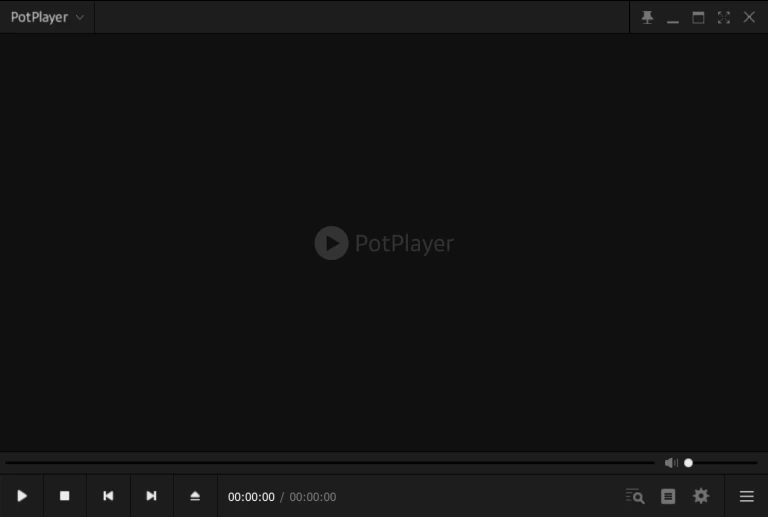
Task: Pin the window always on top
Action: coord(648,18)
